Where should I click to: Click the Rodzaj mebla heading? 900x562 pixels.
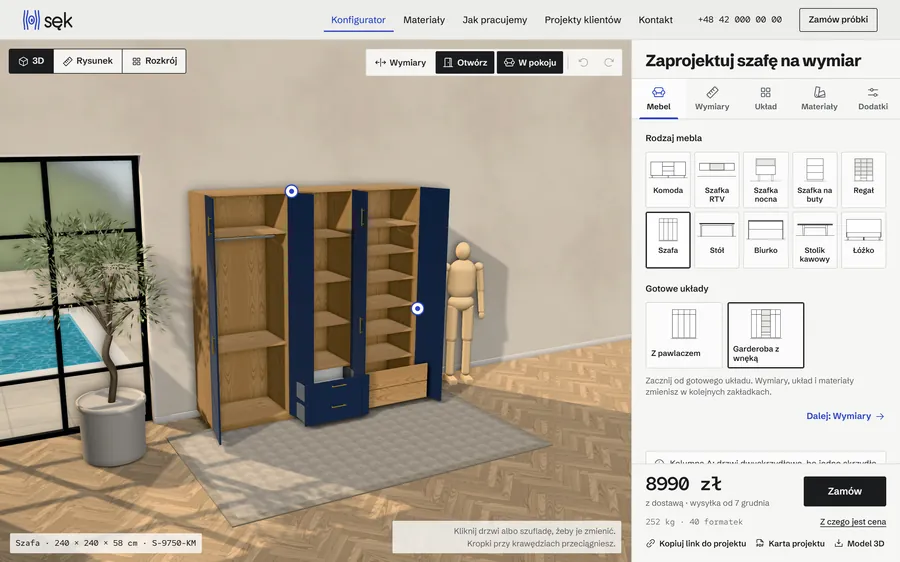click(x=673, y=138)
